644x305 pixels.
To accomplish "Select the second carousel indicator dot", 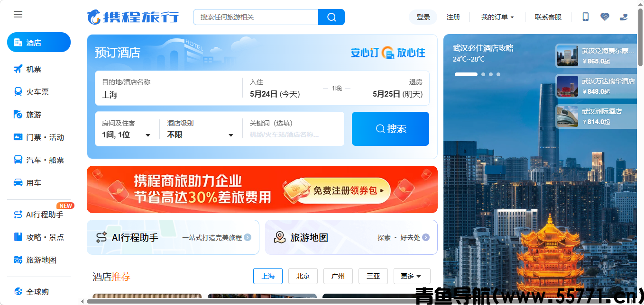I will [483, 74].
